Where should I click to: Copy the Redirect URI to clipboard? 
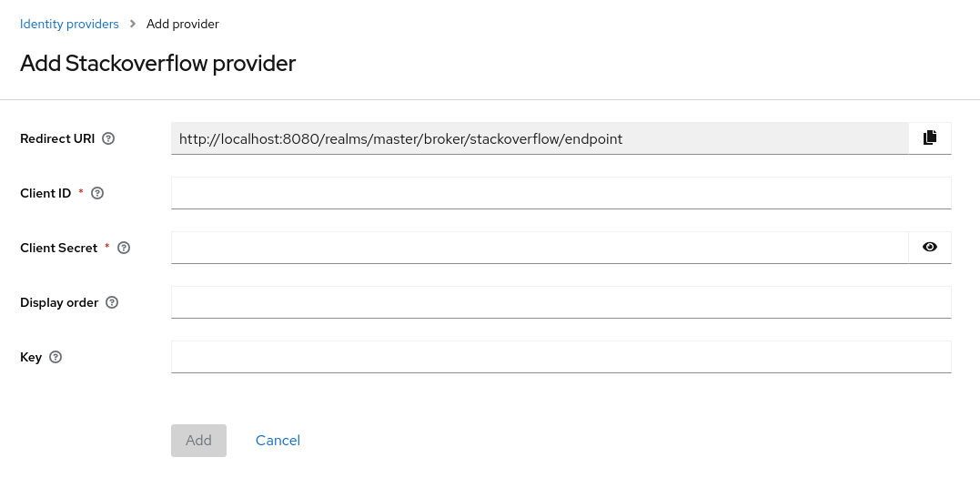(929, 138)
